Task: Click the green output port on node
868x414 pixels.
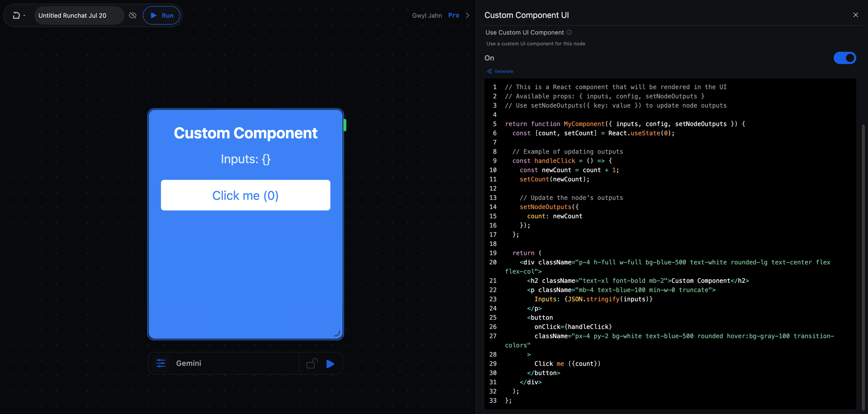Action: [x=345, y=125]
